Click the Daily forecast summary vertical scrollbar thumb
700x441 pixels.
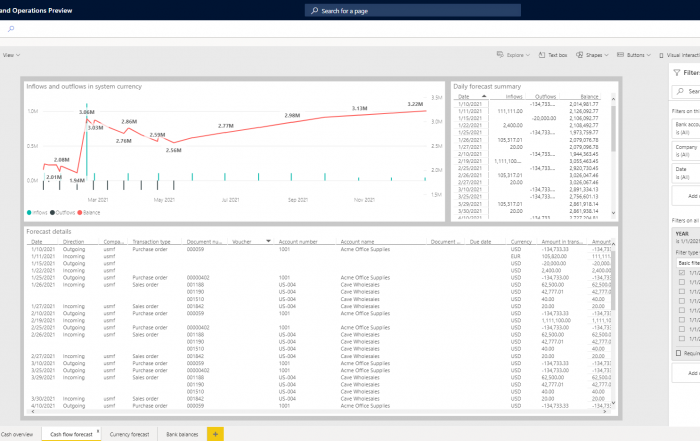pyautogui.click(x=613, y=129)
